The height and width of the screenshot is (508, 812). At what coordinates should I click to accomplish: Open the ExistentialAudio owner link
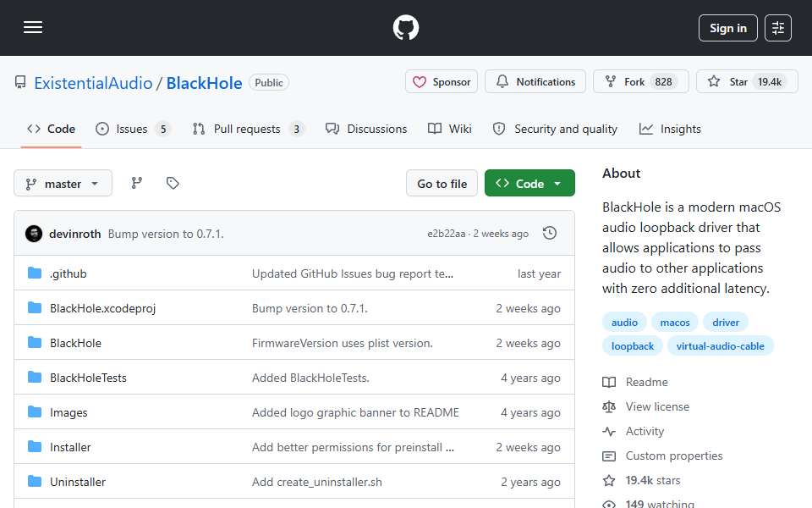point(93,83)
